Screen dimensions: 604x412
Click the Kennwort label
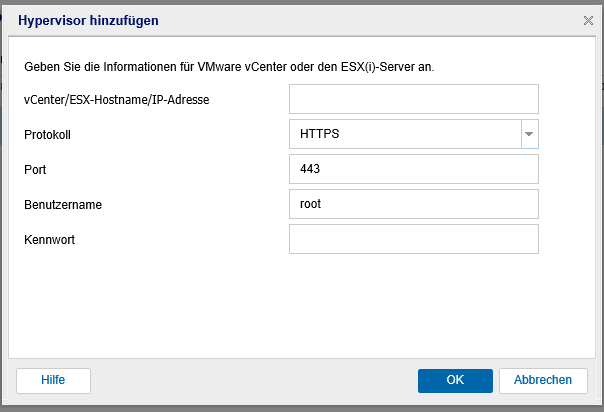coord(49,239)
